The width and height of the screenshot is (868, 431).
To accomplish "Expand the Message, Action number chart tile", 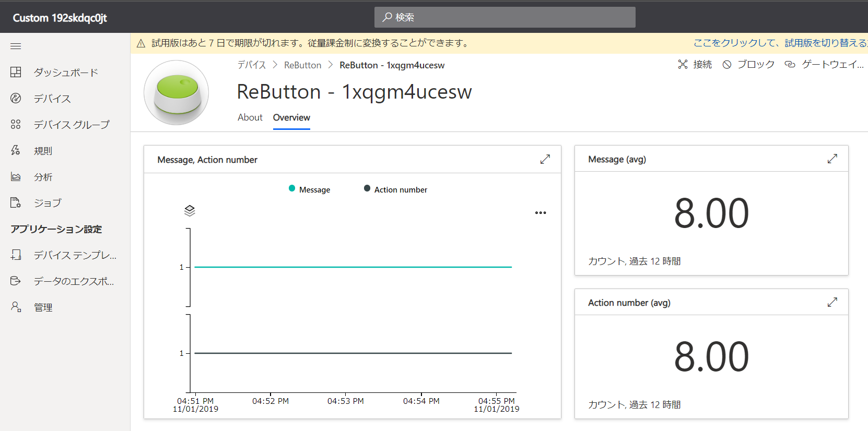I will click(x=545, y=159).
